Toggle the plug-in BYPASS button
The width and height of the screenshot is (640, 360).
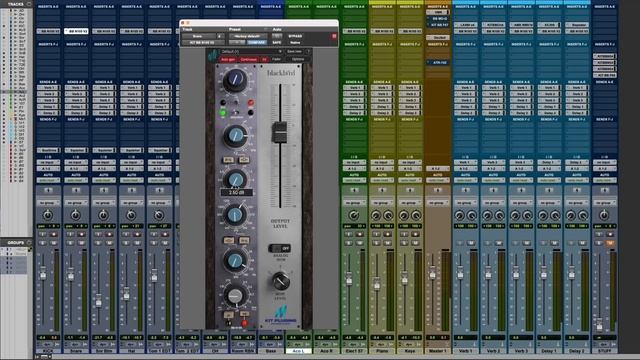coord(295,36)
